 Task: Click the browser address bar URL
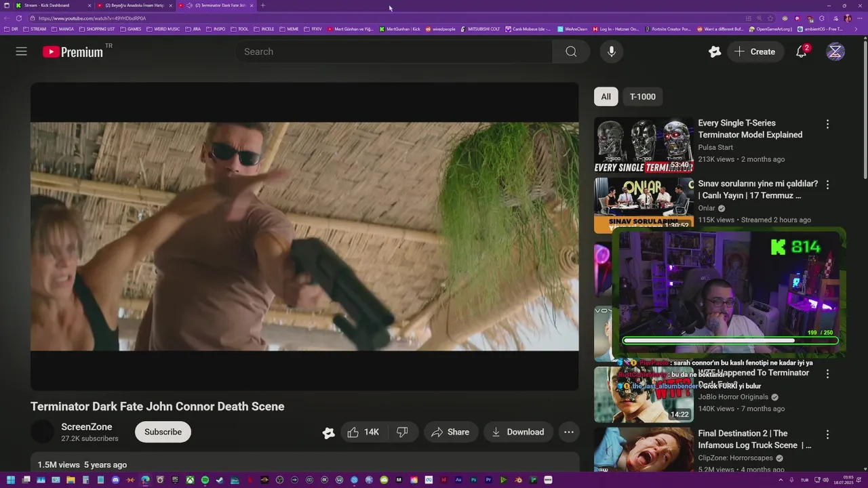(92, 18)
